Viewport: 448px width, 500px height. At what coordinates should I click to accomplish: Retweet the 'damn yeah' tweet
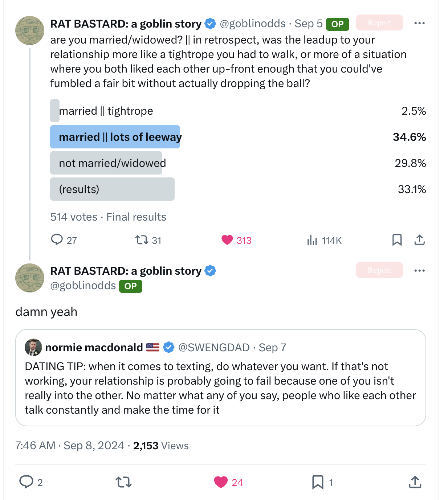(123, 482)
